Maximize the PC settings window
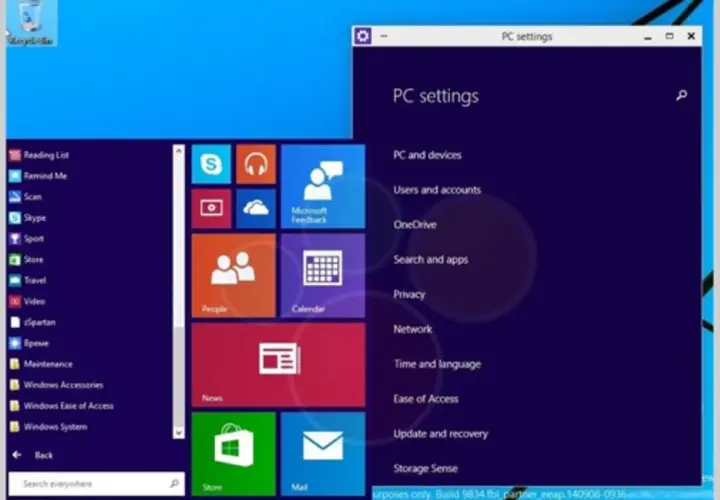 tap(669, 36)
